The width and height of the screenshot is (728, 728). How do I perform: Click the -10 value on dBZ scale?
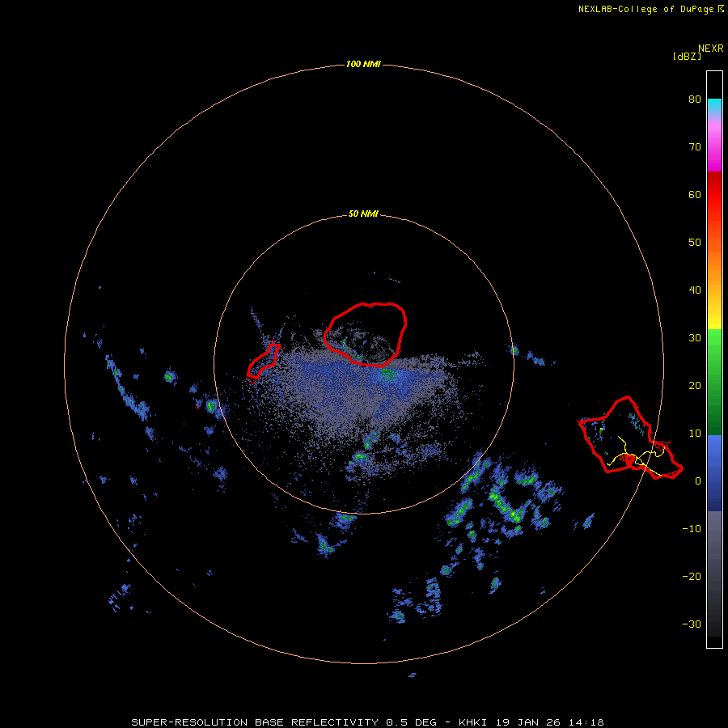tap(692, 529)
